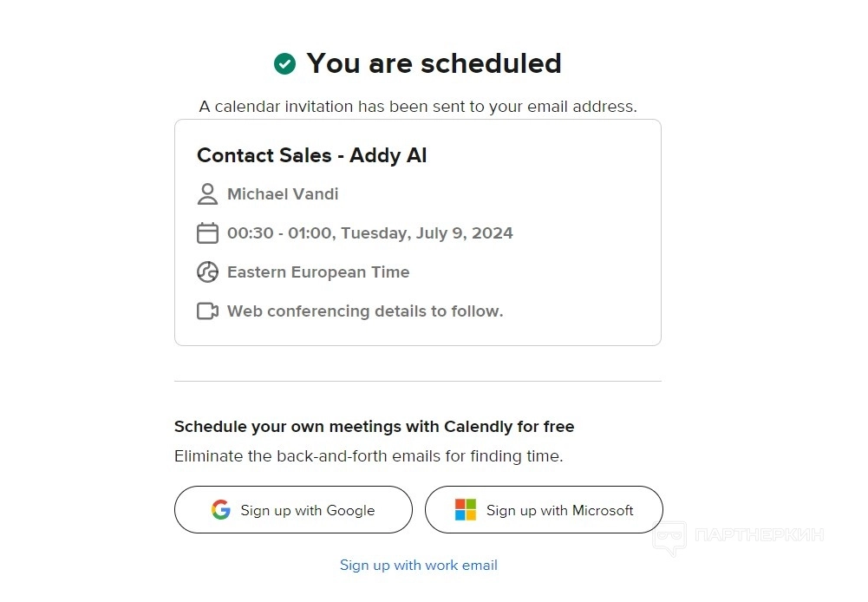Click the Partnerkin watermark logo
This screenshot has width=868, height=602.
point(669,539)
